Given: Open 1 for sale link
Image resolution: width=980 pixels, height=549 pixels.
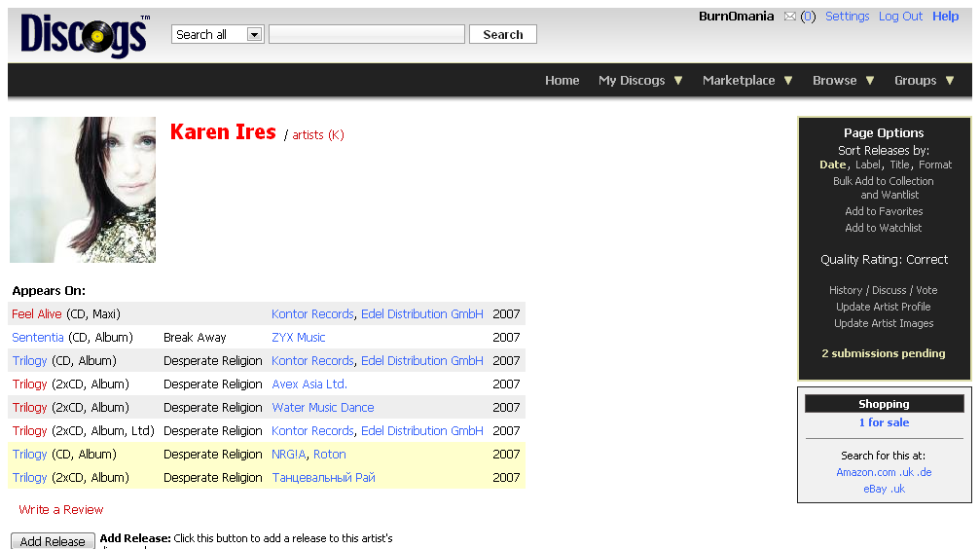Looking at the screenshot, I should coord(884,422).
